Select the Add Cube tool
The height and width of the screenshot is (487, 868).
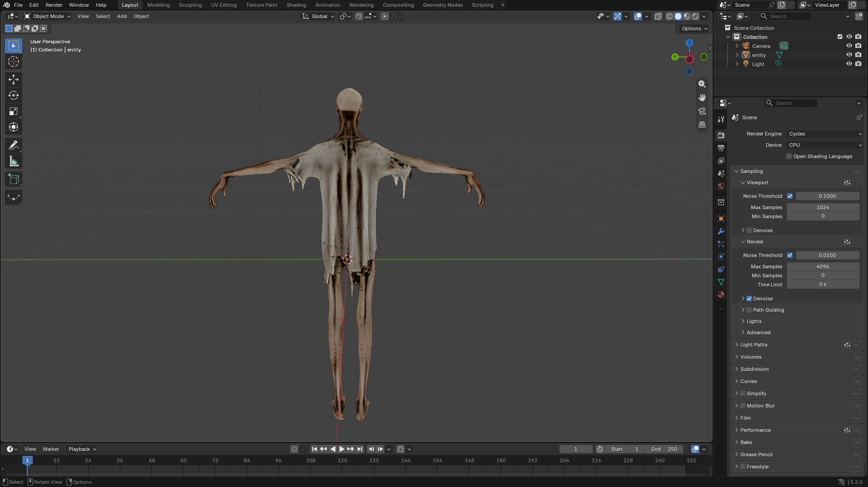click(14, 179)
